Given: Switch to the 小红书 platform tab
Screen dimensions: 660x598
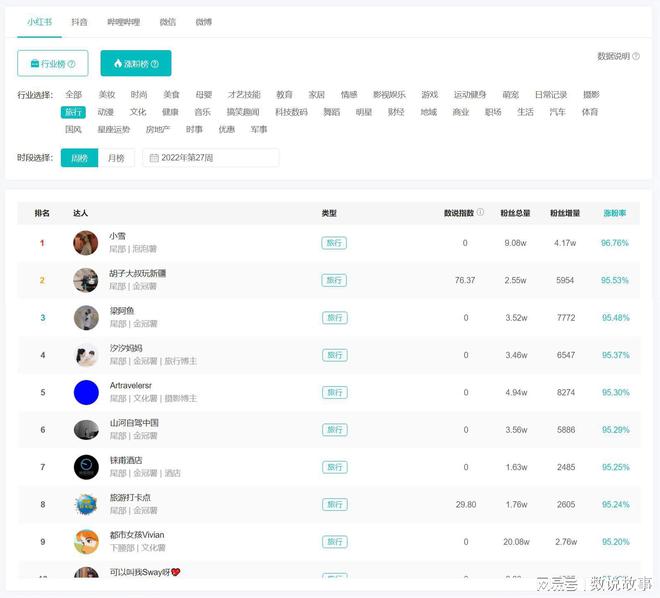Looking at the screenshot, I should click(40, 22).
